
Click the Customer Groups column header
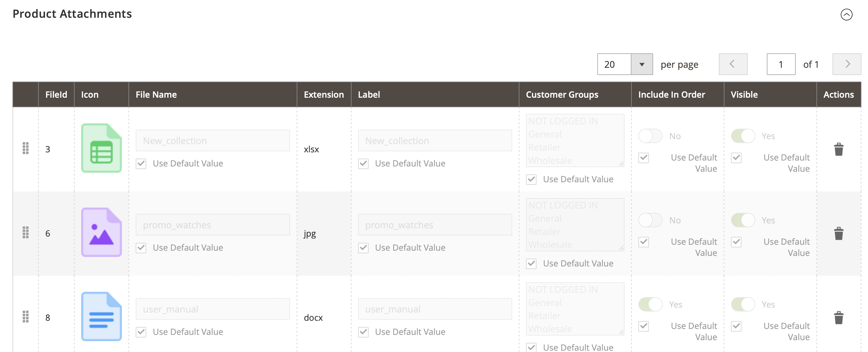(x=575, y=94)
